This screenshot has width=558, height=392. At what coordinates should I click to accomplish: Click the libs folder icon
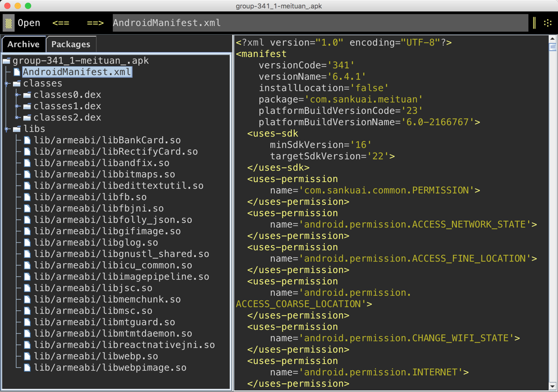pyautogui.click(x=17, y=129)
